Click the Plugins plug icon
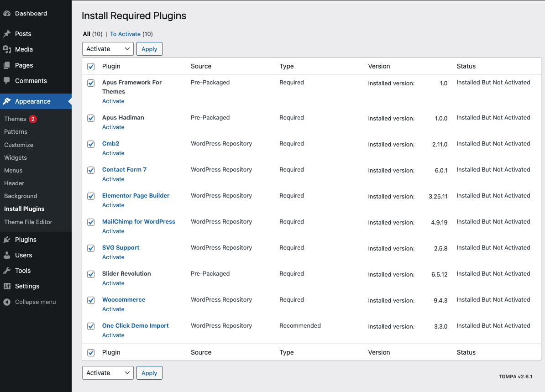This screenshot has width=545, height=392. [x=7, y=240]
